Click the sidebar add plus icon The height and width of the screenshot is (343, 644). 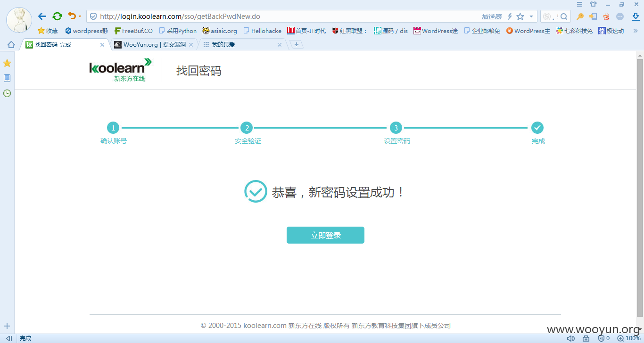pyautogui.click(x=7, y=326)
